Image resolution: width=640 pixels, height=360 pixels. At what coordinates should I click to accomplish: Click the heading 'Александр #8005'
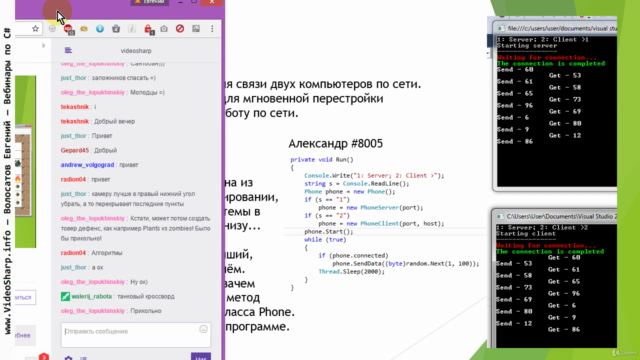point(336,144)
